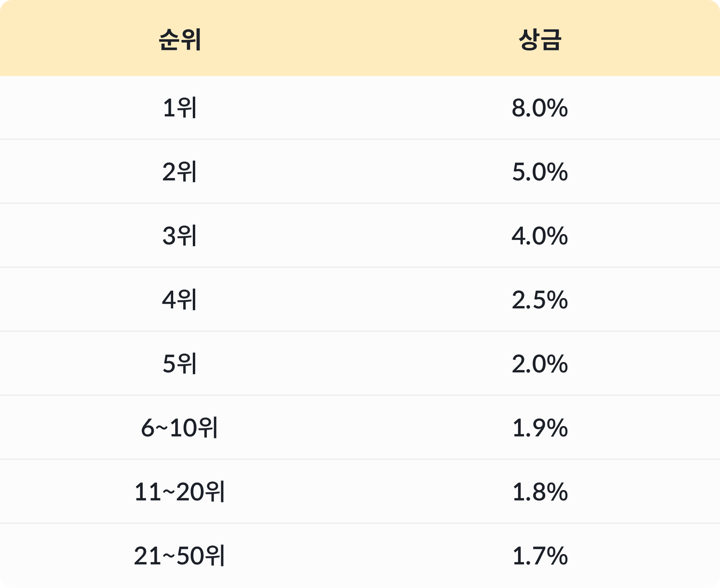Click the 상금 column header

click(x=540, y=40)
